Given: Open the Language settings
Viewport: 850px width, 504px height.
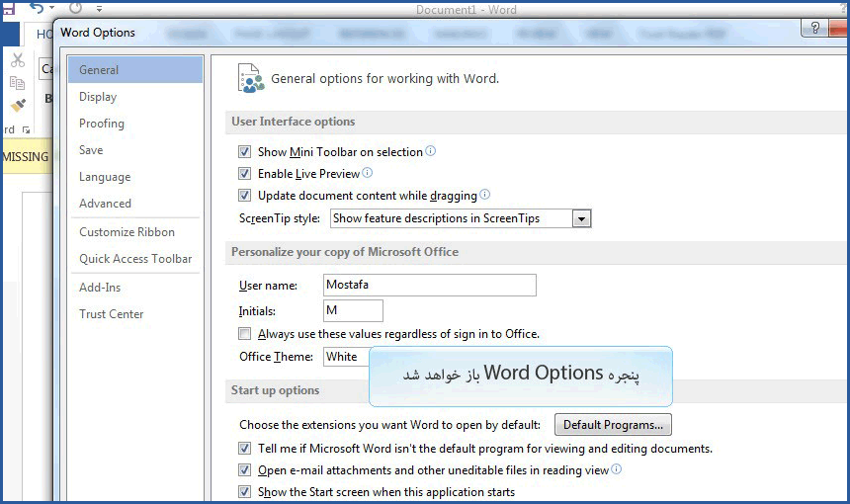Looking at the screenshot, I should [x=135, y=177].
